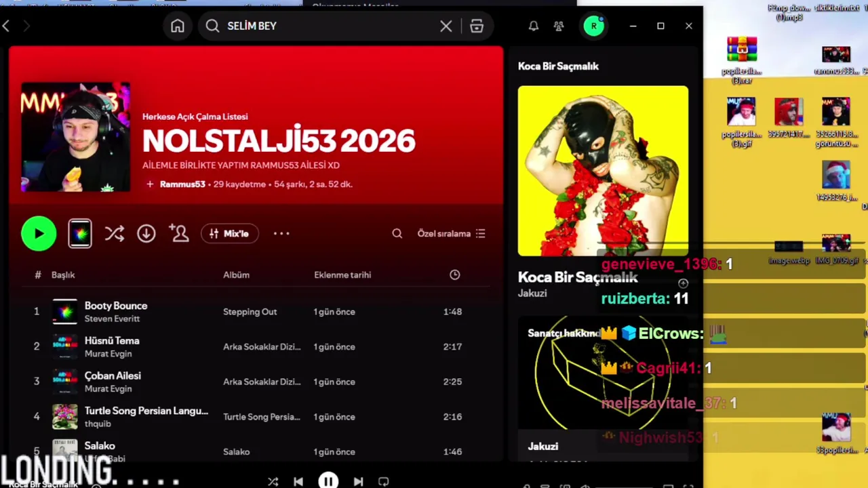The width and height of the screenshot is (868, 488).
Task: Select red boxing helmet image desktop icon
Action: point(789,118)
